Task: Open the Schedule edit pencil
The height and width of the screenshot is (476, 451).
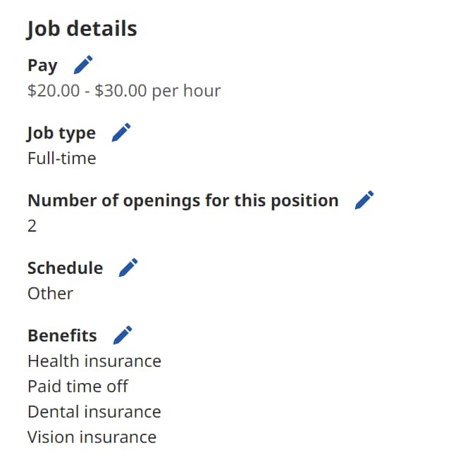Action: [128, 268]
